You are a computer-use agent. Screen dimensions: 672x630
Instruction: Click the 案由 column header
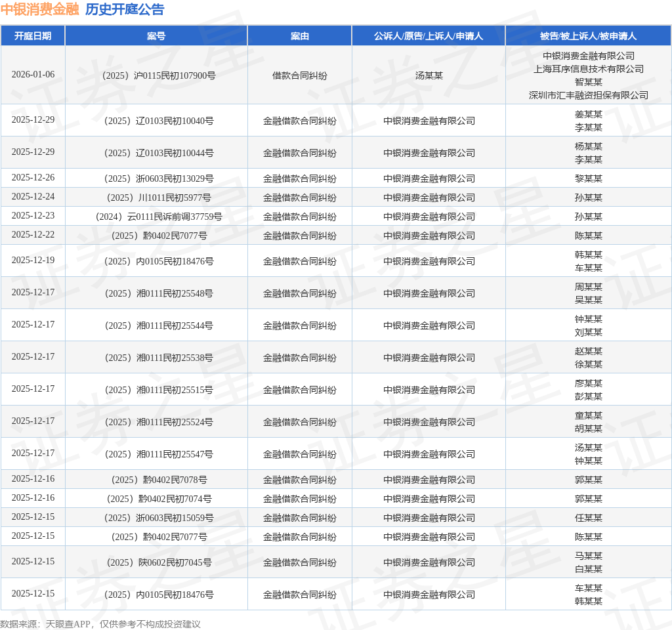[x=299, y=36]
